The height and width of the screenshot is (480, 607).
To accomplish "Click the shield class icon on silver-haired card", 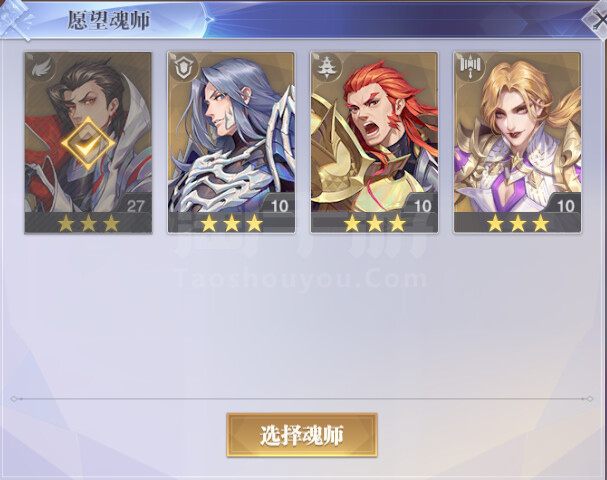I will (184, 69).
